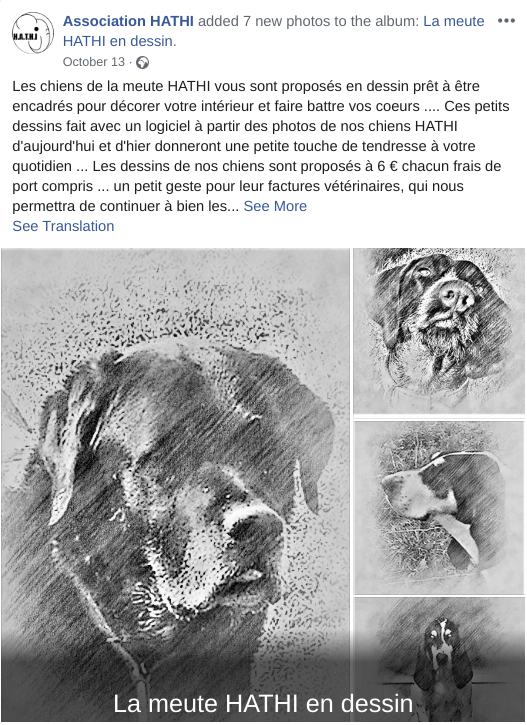The height and width of the screenshot is (725, 527).
Task: Click the truncated text 'permettra de continuer à bien les...'
Action: pyautogui.click(x=125, y=206)
